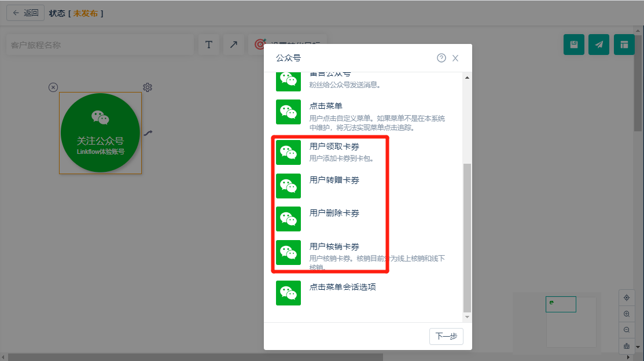Choose 用户领取卡券 option text
Image resolution: width=644 pixels, height=361 pixels.
tap(334, 146)
